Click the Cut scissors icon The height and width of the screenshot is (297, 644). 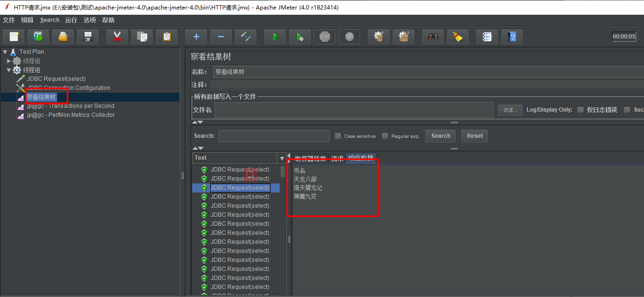click(x=117, y=37)
